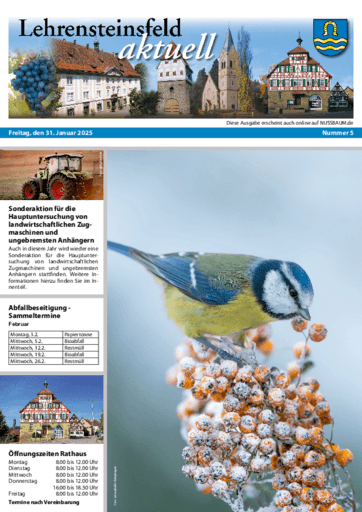
Task: Select the "Bioabfall" cell in the 5.2. row
Action: (x=81, y=341)
